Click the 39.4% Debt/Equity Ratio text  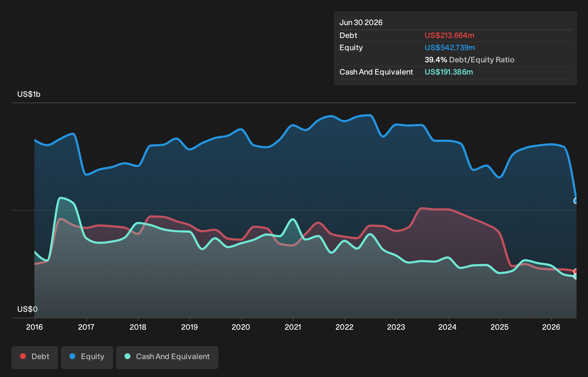coord(469,60)
